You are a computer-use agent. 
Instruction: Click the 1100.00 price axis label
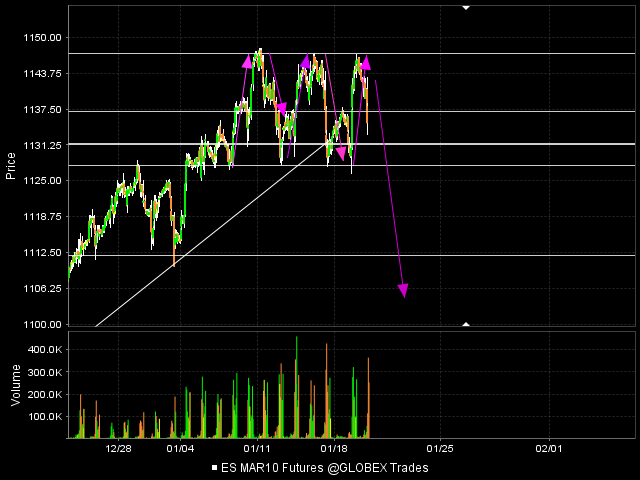click(42, 324)
